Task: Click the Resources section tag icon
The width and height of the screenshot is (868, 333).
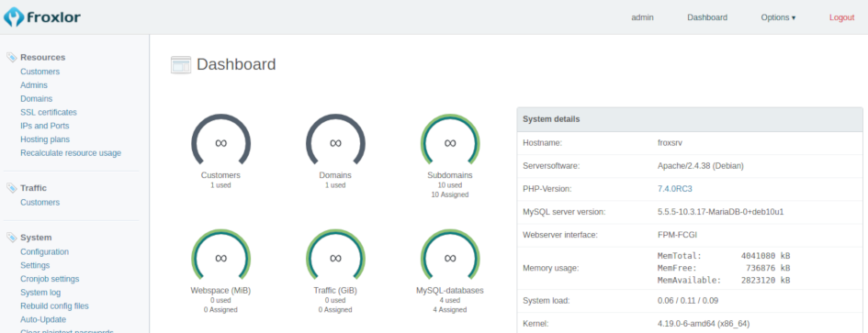Action: (12, 57)
